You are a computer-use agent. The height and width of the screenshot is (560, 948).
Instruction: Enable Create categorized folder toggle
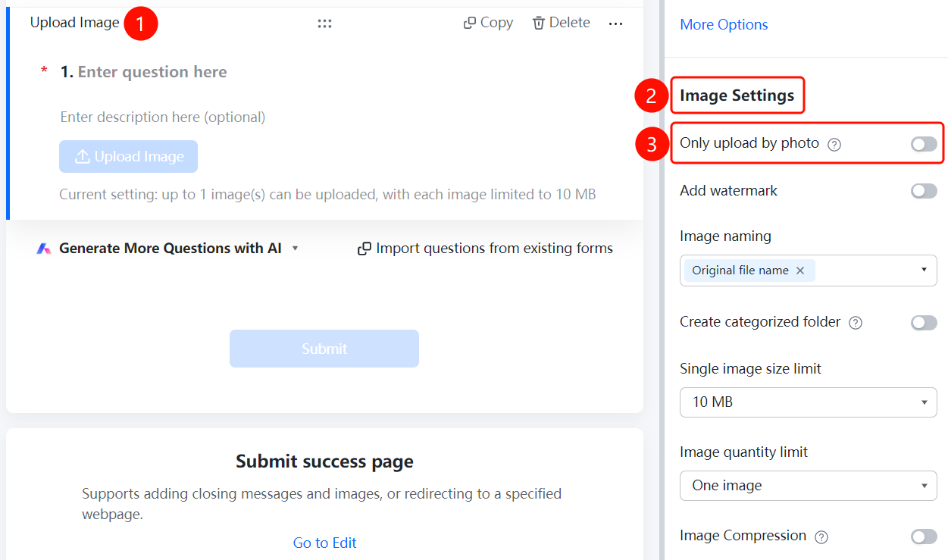click(924, 323)
